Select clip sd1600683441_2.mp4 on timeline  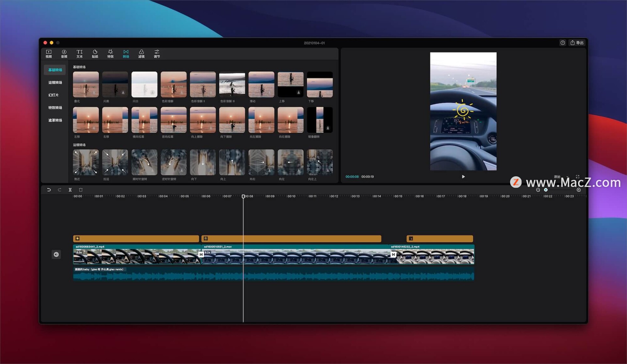(137, 254)
